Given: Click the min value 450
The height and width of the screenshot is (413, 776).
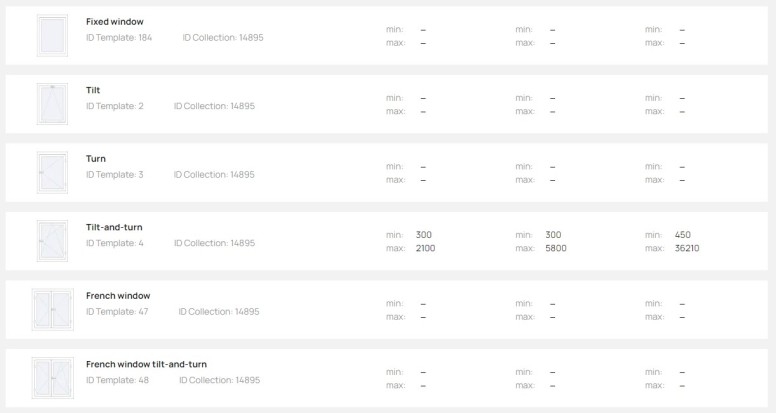Looking at the screenshot, I should (683, 235).
